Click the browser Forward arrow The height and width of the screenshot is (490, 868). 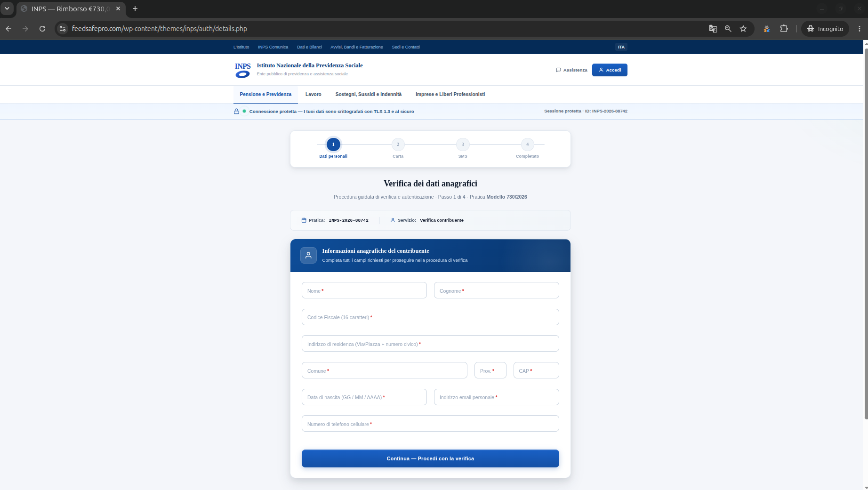pyautogui.click(x=25, y=29)
